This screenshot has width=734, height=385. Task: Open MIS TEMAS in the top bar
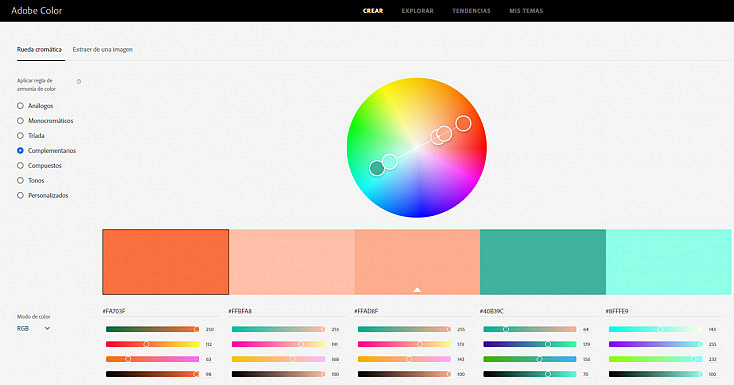click(526, 11)
